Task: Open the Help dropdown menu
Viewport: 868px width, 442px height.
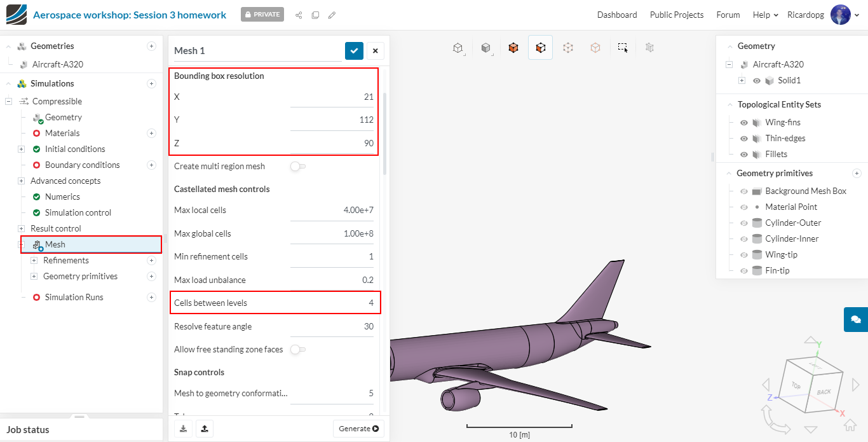Action: pos(766,15)
